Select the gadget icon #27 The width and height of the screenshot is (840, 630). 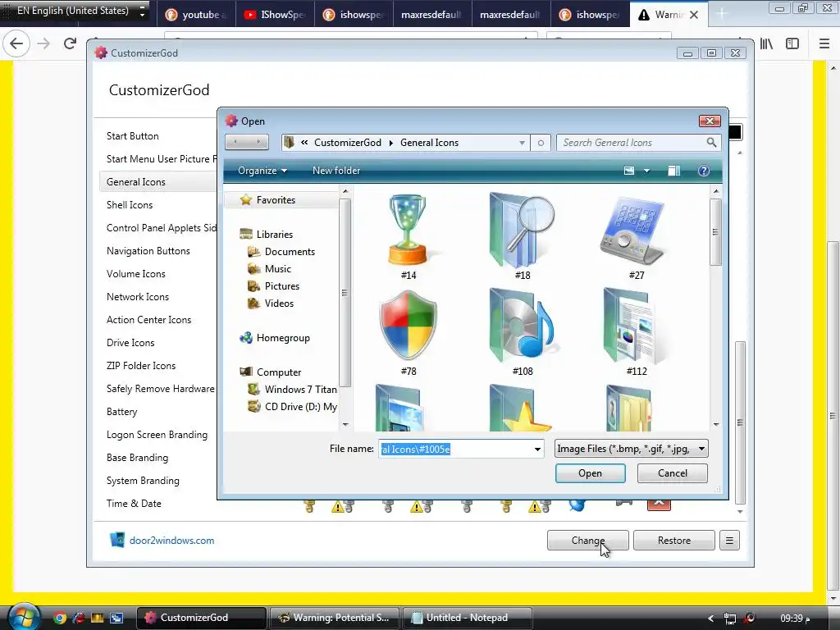[636, 236]
